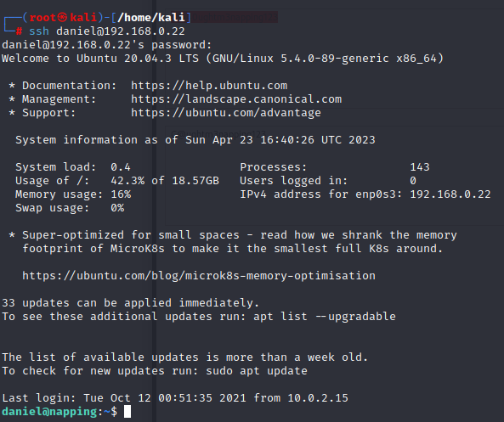Image resolution: width=504 pixels, height=422 pixels.
Task: Click the IPv4 address value 192.168.0.22
Action: tap(450, 194)
